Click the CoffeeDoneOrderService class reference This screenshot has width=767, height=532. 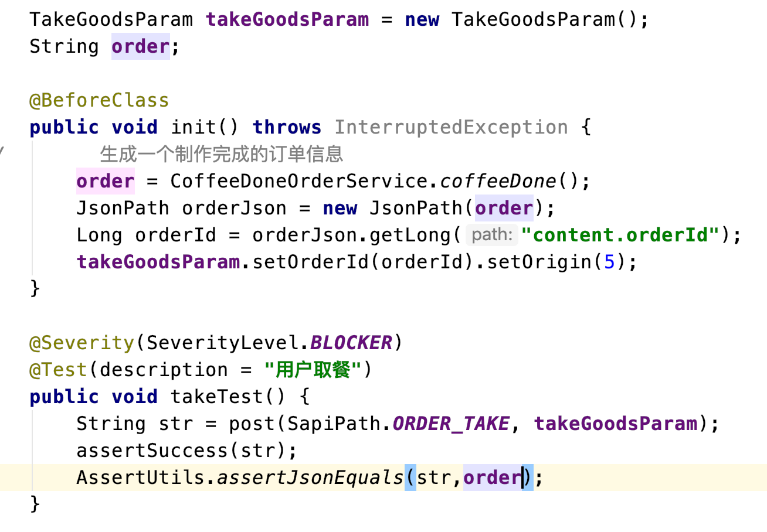(x=299, y=181)
